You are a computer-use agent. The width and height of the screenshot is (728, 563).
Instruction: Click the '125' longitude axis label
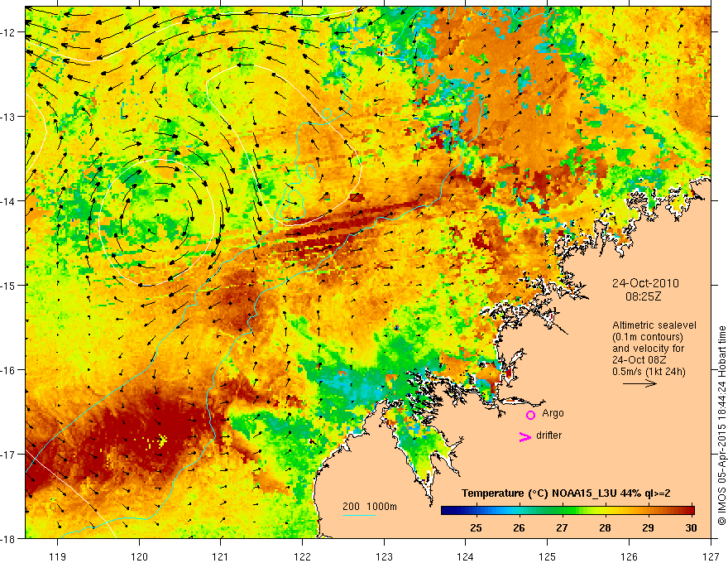click(548, 556)
